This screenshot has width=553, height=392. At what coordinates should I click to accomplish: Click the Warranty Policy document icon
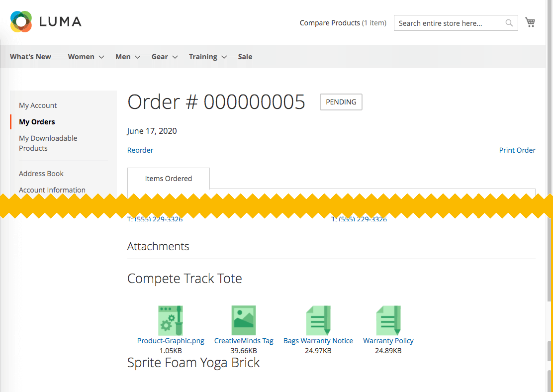tap(388, 320)
